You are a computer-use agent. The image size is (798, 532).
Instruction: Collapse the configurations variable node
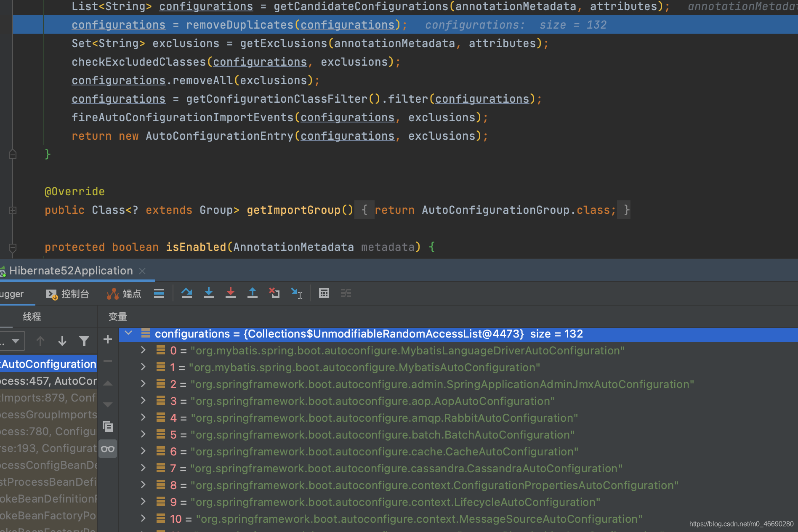[x=129, y=333]
